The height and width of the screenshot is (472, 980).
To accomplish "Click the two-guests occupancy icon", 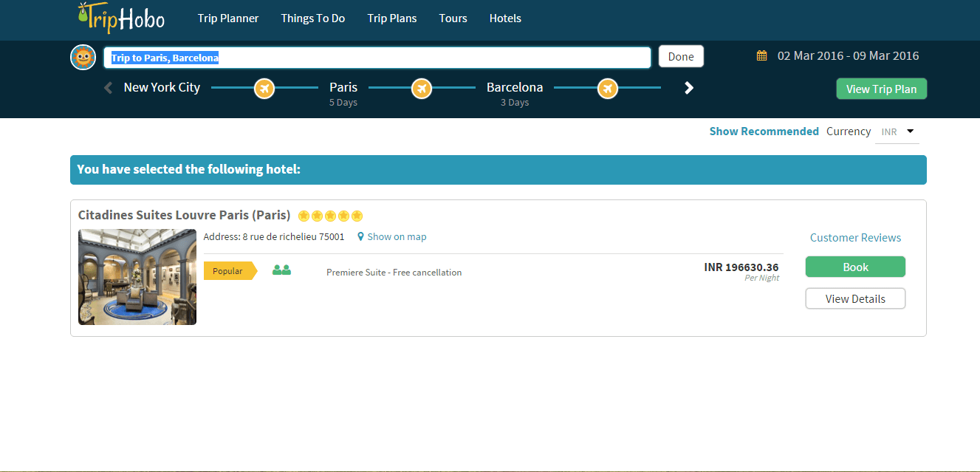I will (281, 270).
